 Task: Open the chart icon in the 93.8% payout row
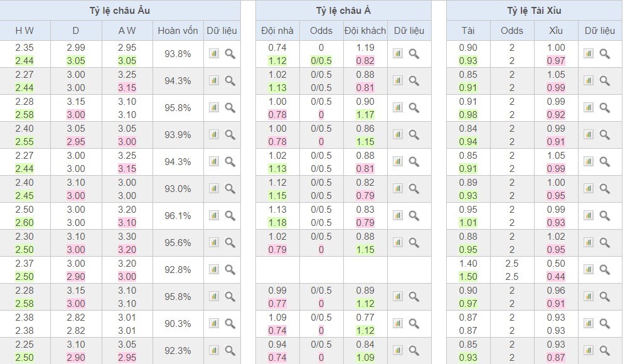[214, 53]
